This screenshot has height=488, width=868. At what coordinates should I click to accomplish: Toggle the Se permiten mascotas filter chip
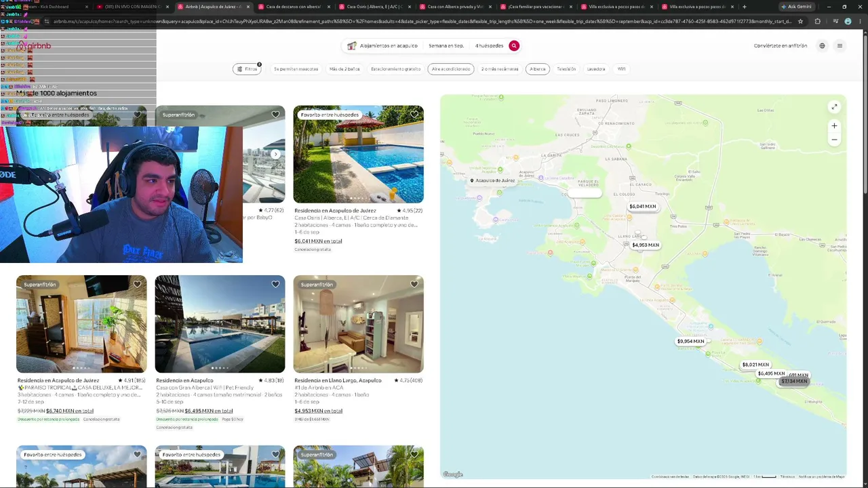point(296,69)
